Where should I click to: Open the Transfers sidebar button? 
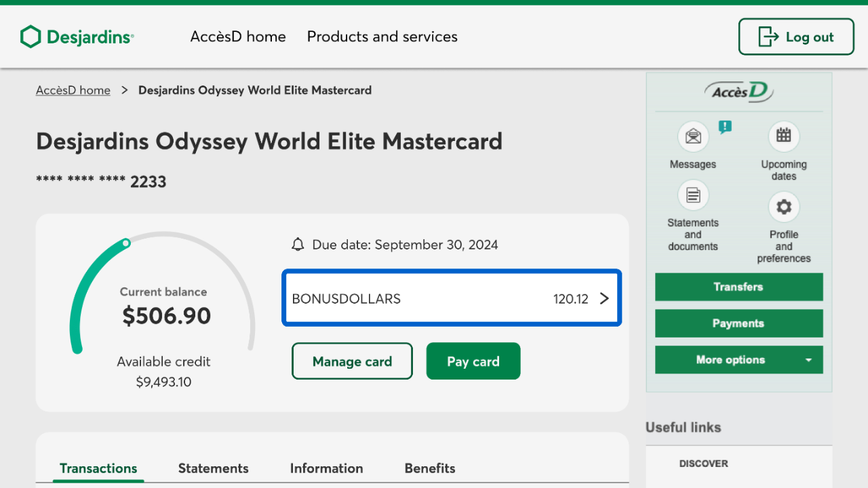[739, 287]
